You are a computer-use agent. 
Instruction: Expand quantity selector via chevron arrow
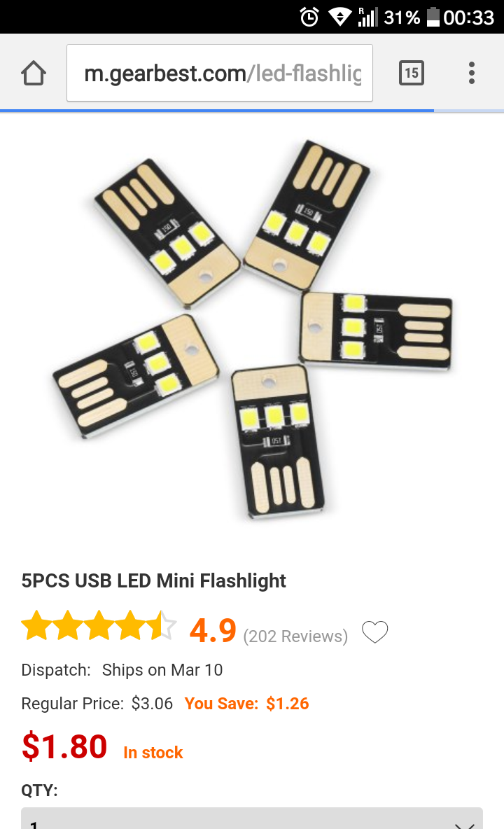464,825
